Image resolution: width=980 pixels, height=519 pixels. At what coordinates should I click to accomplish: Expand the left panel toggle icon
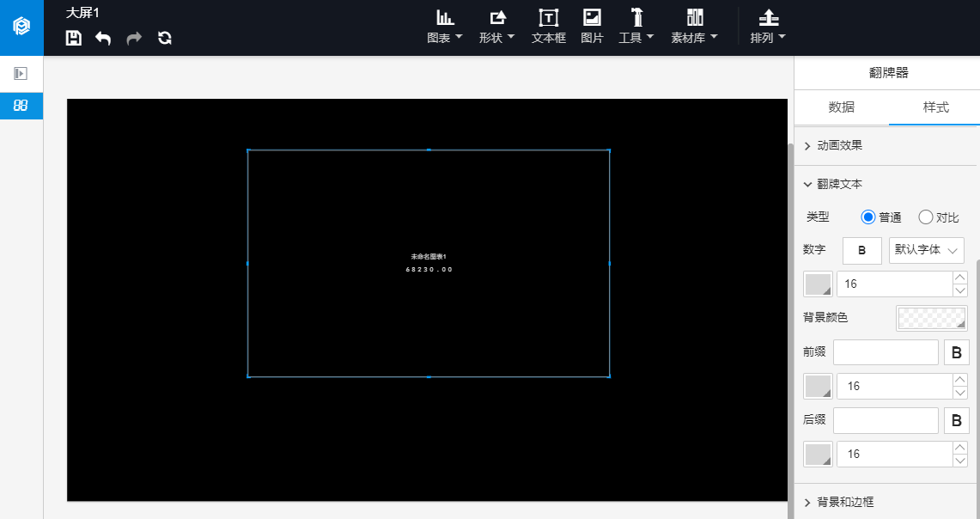click(x=21, y=74)
